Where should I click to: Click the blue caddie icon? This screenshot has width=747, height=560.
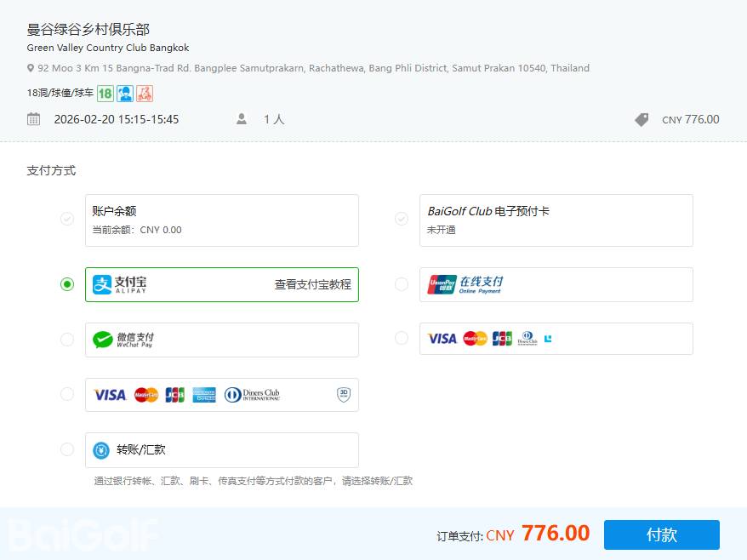(125, 94)
